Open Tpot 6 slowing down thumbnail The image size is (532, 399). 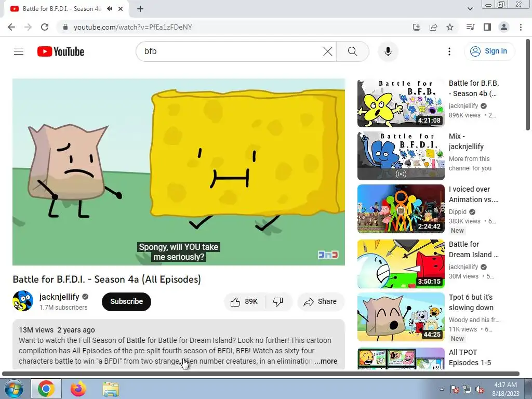(x=401, y=317)
